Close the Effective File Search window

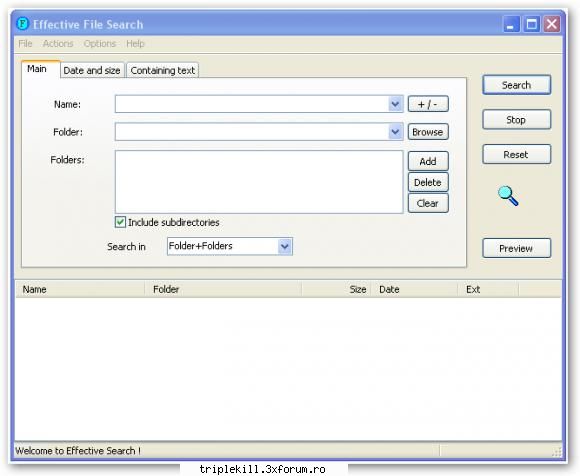[x=552, y=24]
